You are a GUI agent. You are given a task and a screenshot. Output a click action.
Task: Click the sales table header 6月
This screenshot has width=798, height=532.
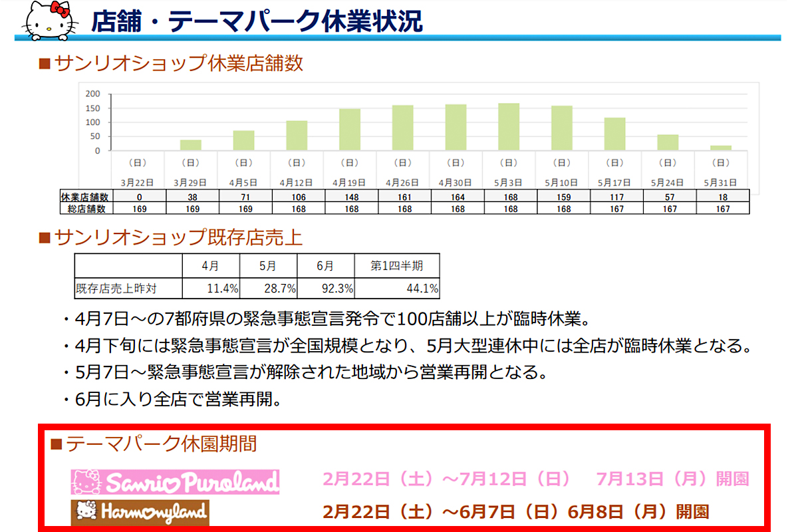click(326, 266)
